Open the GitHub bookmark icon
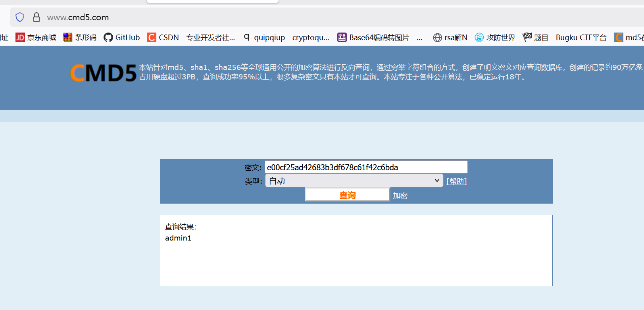The height and width of the screenshot is (310, 644). pos(108,37)
